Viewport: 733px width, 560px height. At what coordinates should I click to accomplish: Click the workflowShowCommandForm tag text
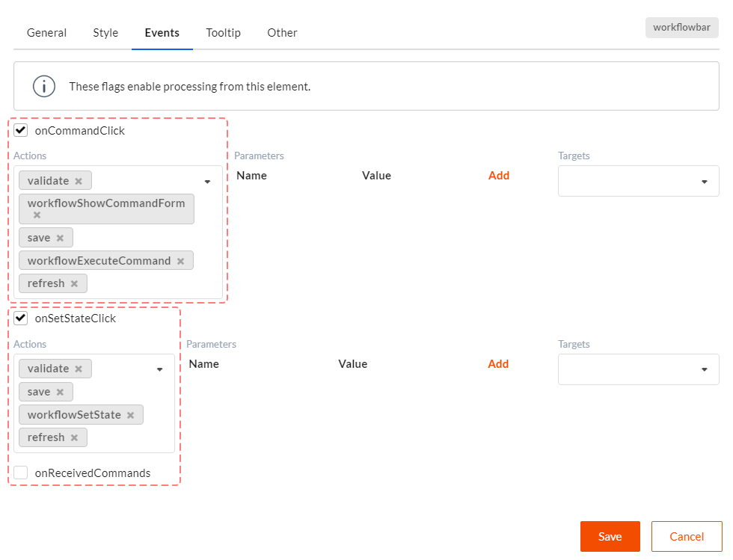coord(106,203)
